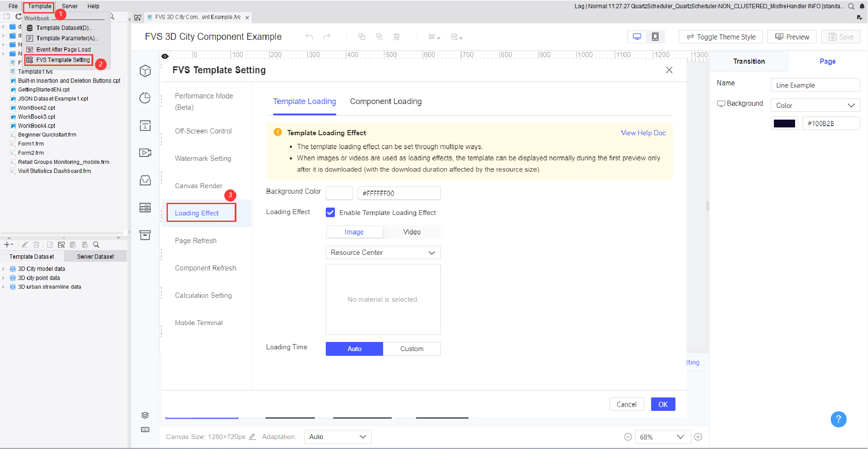Click the OK button
This screenshot has width=868, height=449.
point(663,404)
